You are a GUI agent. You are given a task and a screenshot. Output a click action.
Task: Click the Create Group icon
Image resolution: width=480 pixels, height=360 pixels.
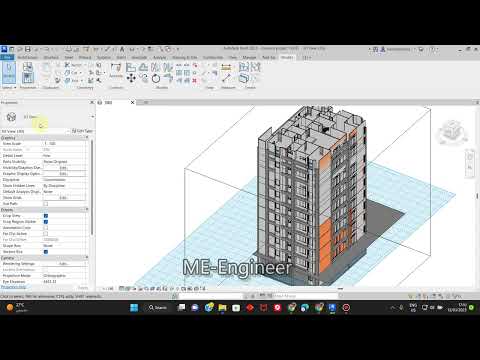click(x=255, y=67)
